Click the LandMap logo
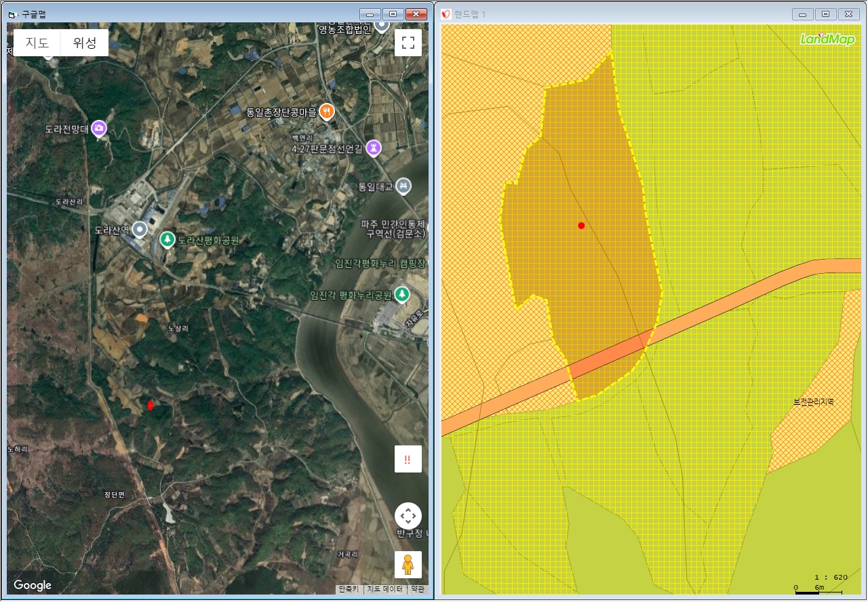 click(827, 39)
